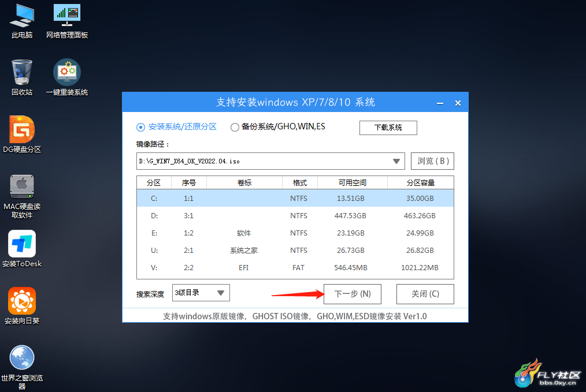Select the U: partition row

pyautogui.click(x=295, y=251)
